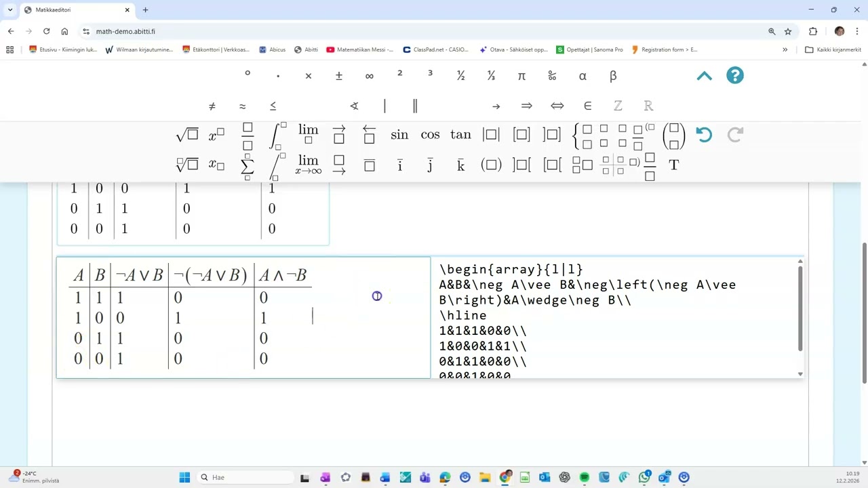Click the greyed-out redo arrow
The image size is (868, 488).
click(x=735, y=135)
